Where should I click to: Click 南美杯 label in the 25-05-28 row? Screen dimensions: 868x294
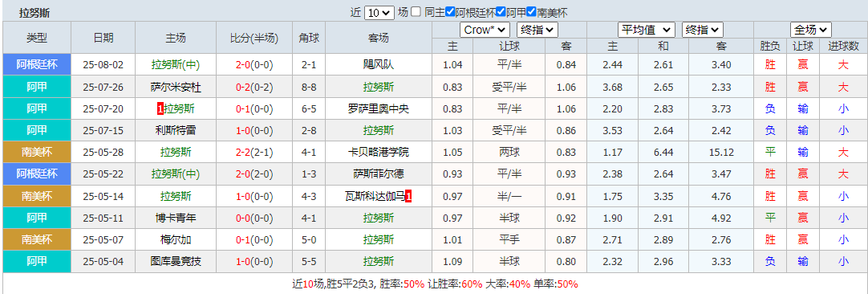pos(37,152)
